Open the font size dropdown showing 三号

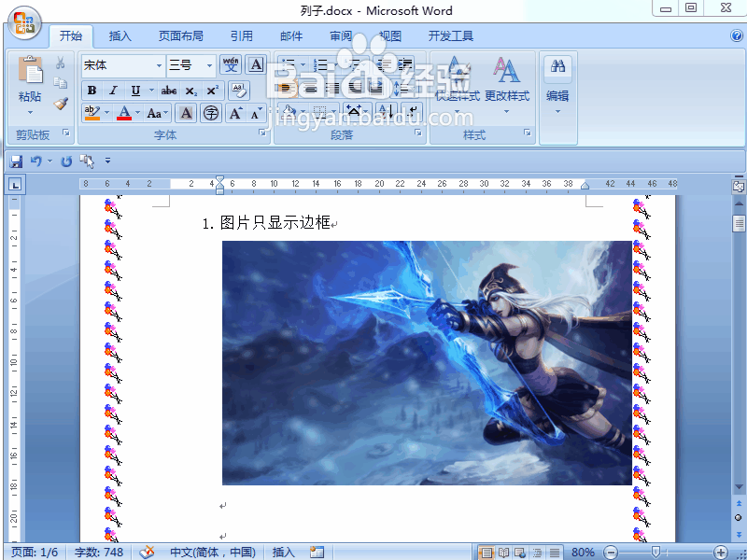209,65
